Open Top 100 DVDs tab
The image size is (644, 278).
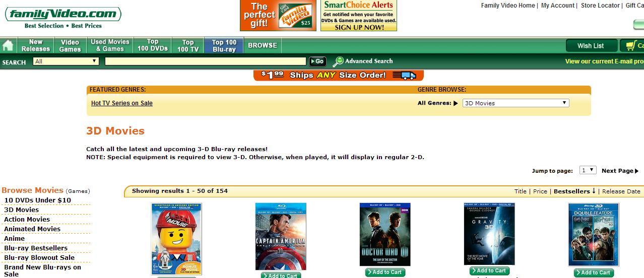[153, 45]
